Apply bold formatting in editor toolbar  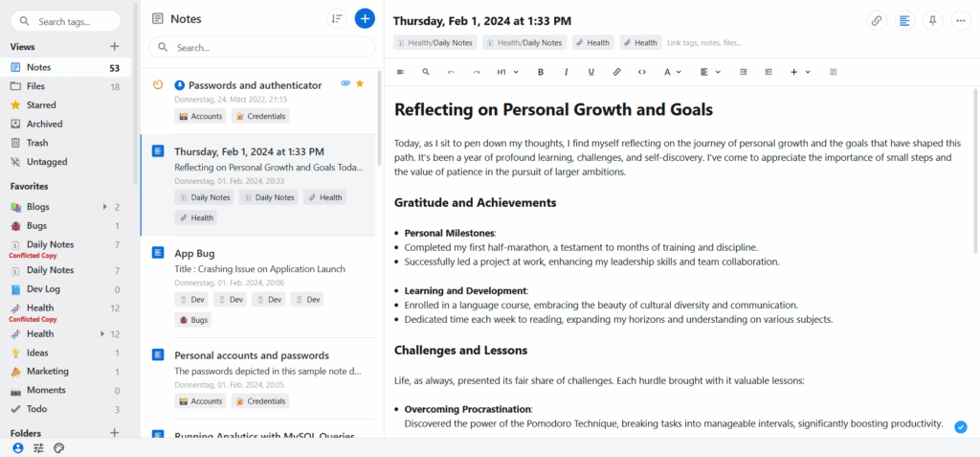(x=541, y=72)
